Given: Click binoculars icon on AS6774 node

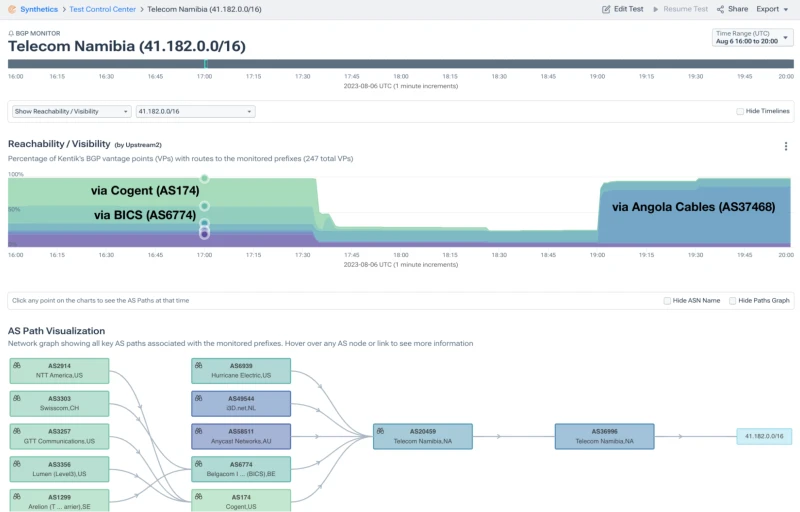Looking at the screenshot, I should tap(198, 464).
